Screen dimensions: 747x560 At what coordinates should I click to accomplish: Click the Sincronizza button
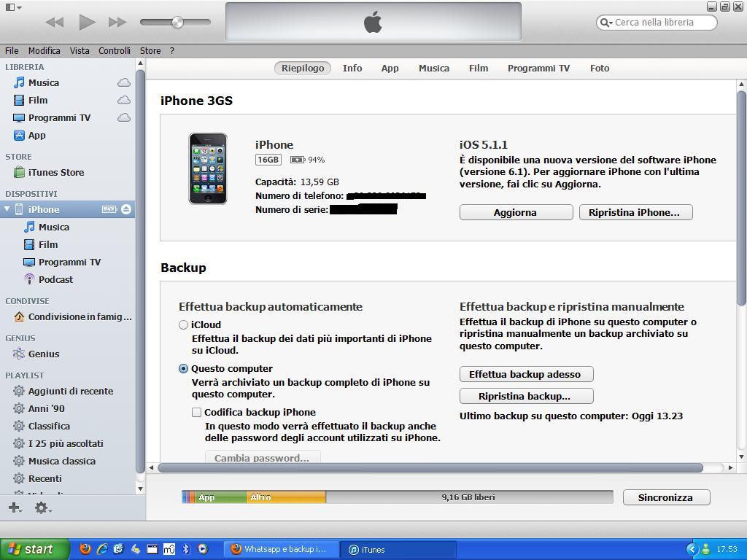point(665,497)
